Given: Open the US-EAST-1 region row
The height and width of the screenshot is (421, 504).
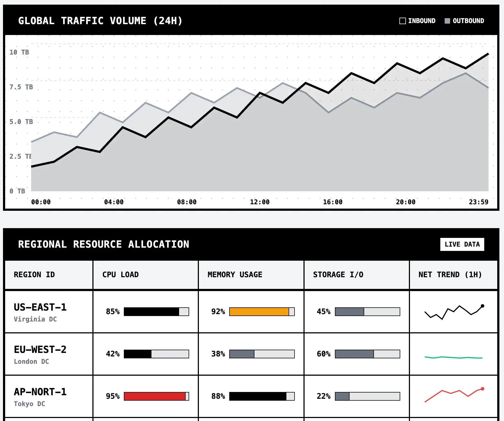Looking at the screenshot, I should click(251, 312).
